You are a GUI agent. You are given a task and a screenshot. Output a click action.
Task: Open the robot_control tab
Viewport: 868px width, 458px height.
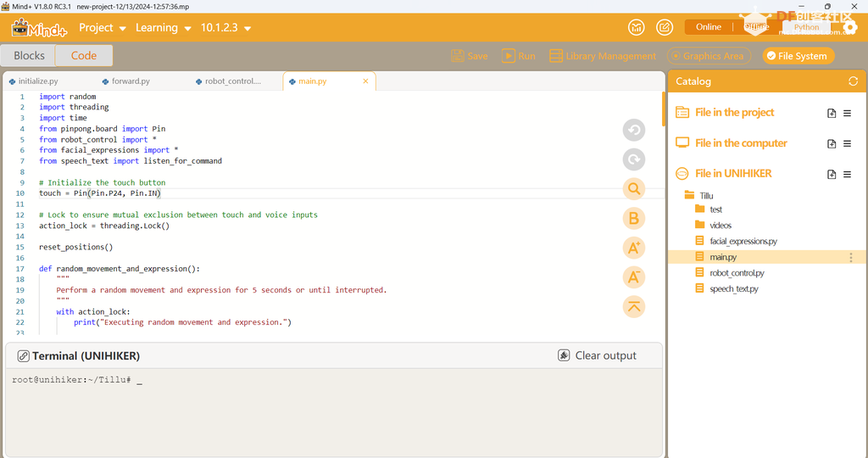232,81
